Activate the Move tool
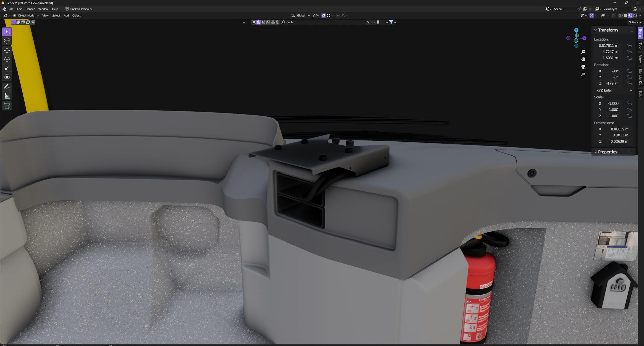The image size is (644, 346). pos(7,50)
